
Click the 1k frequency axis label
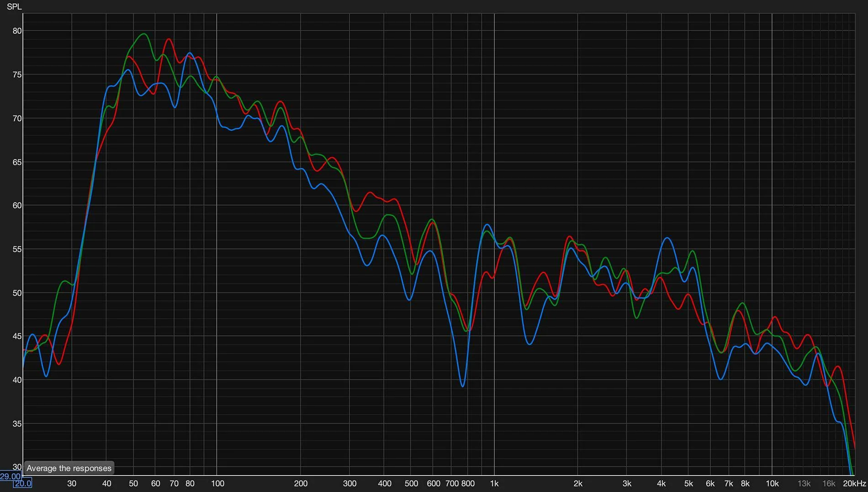click(494, 483)
